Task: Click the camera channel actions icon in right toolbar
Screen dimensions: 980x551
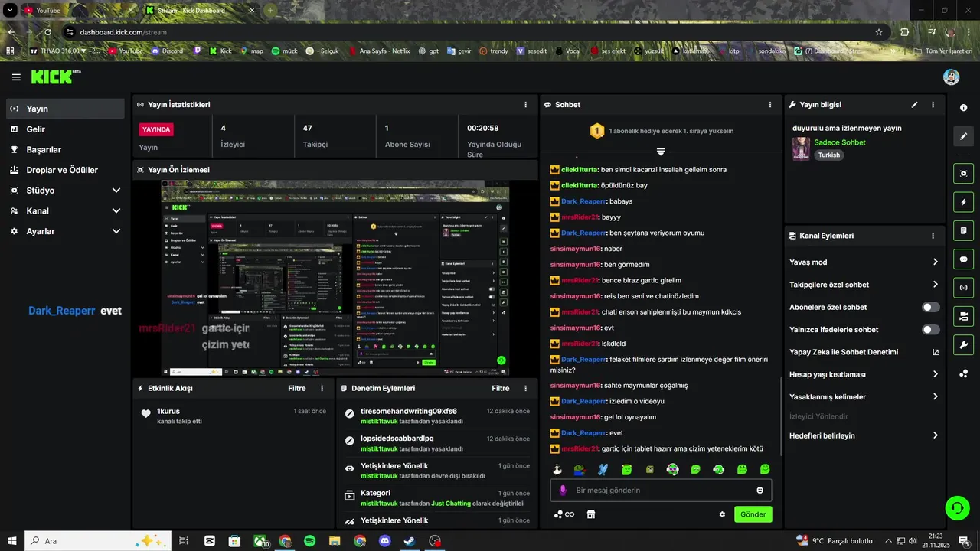Action: click(x=964, y=316)
